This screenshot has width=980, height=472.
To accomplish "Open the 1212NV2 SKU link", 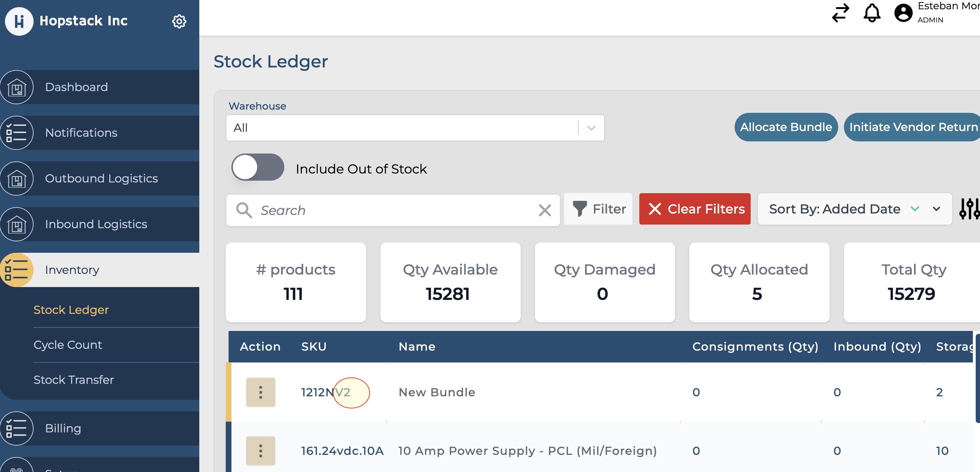I will tap(325, 392).
